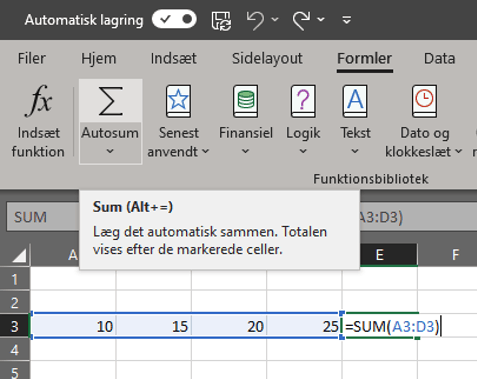Click cell containing 10

point(73,326)
